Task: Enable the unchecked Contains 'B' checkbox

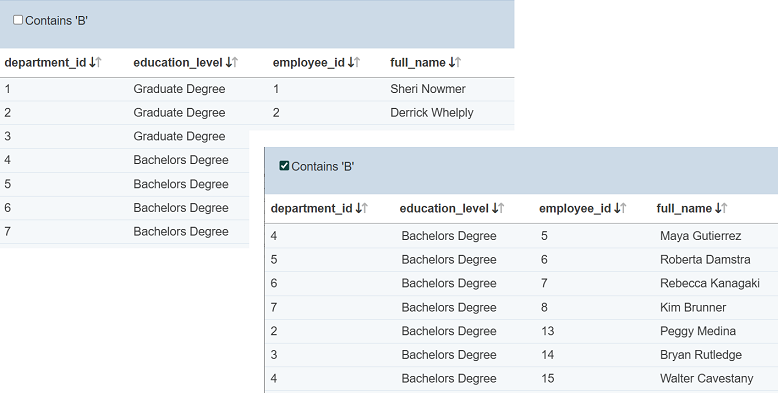Action: 18,20
